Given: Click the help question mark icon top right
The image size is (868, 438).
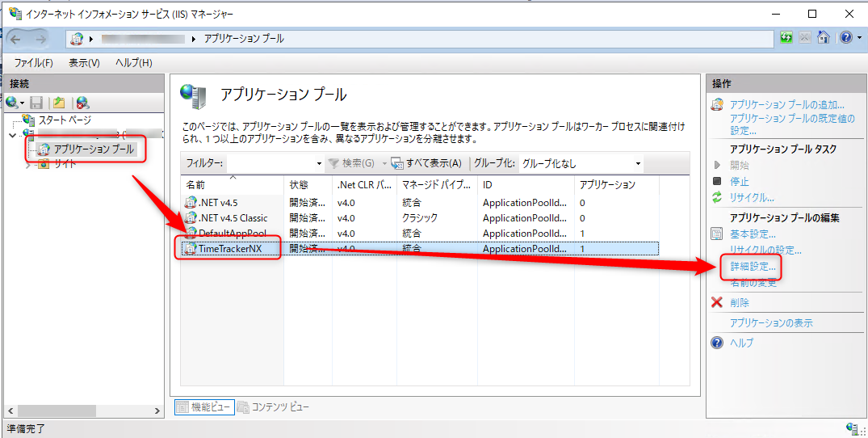Looking at the screenshot, I should point(844,37).
